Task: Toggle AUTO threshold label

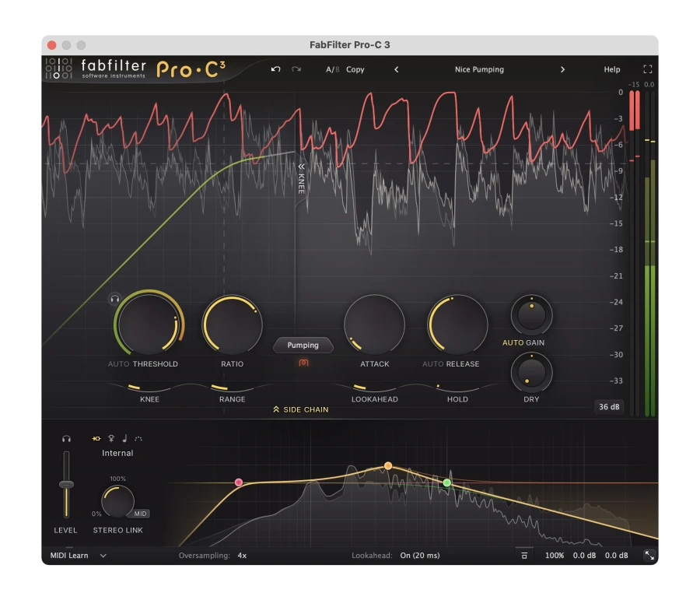Action: pyautogui.click(x=118, y=363)
